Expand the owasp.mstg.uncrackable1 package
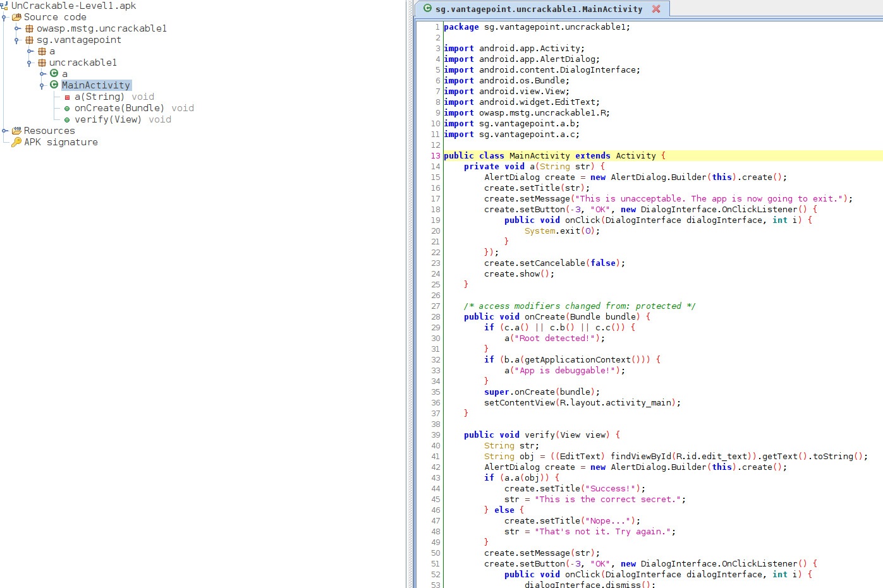 click(x=17, y=28)
